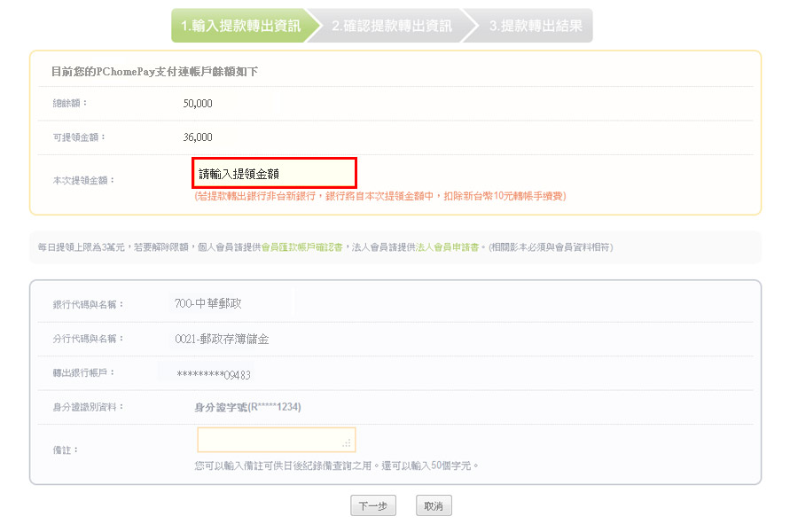Click the 700-中華郵政 bank name field
The height and width of the screenshot is (532, 798).
(x=208, y=303)
